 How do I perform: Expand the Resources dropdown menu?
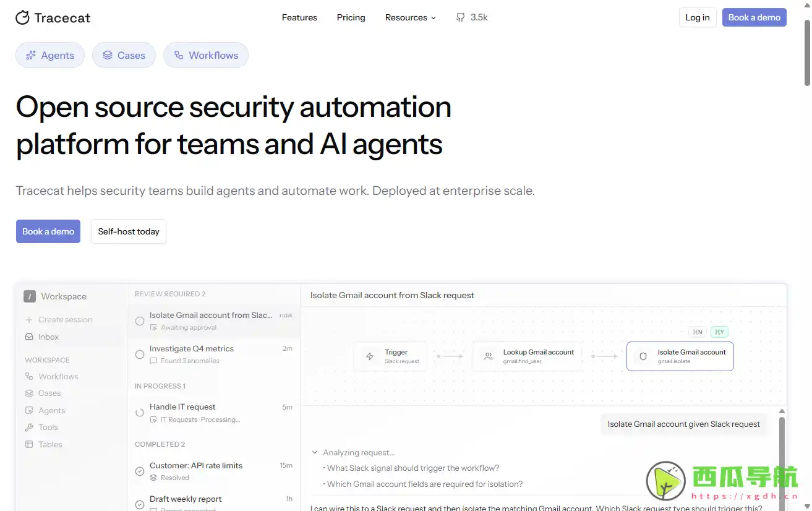point(410,17)
